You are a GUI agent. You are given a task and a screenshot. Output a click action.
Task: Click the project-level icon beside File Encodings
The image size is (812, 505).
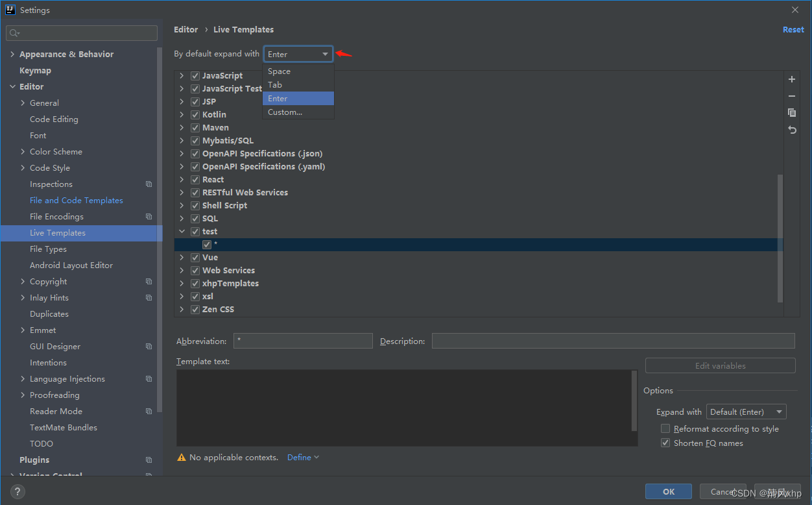[x=149, y=217]
